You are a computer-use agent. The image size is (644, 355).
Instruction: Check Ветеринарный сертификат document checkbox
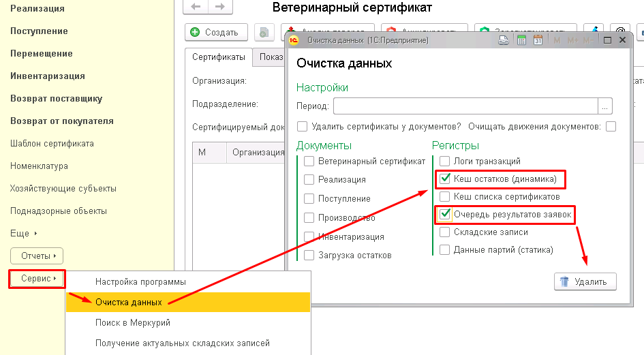(x=309, y=161)
